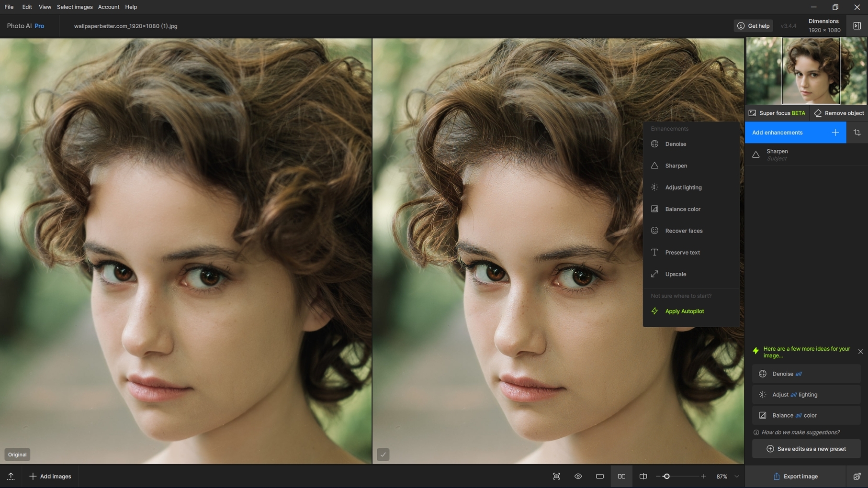Expand the Sharpen Subject enhancement settings

pyautogui.click(x=806, y=155)
